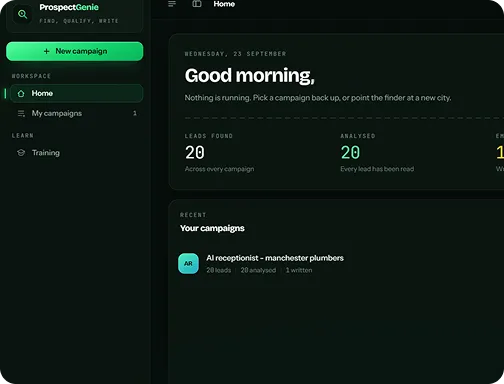Click the 'Good morning,' greeting heading
The height and width of the screenshot is (384, 504).
pos(250,76)
